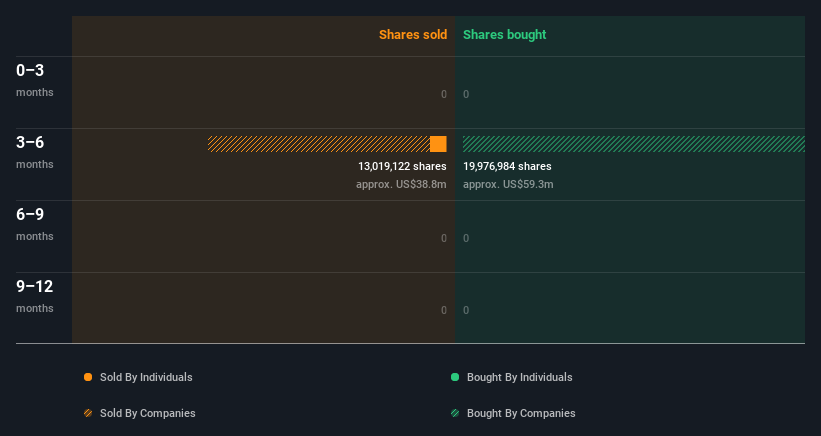The image size is (821, 436).
Task: Click the 3–6 months row label
Action: (x=35, y=152)
